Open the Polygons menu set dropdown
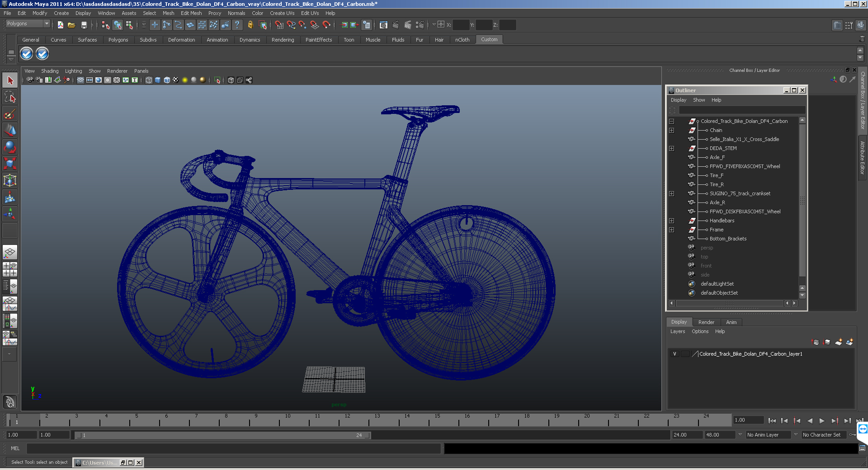 (x=28, y=23)
